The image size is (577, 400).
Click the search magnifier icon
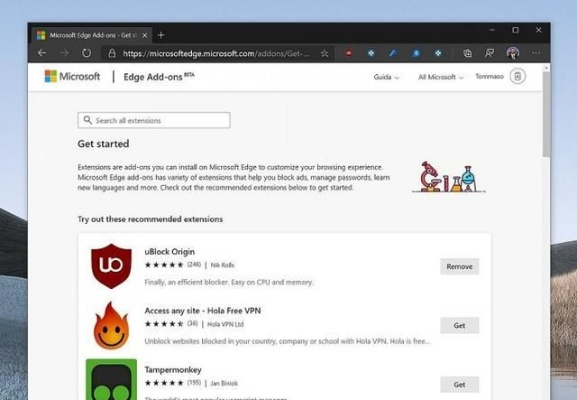coord(87,120)
